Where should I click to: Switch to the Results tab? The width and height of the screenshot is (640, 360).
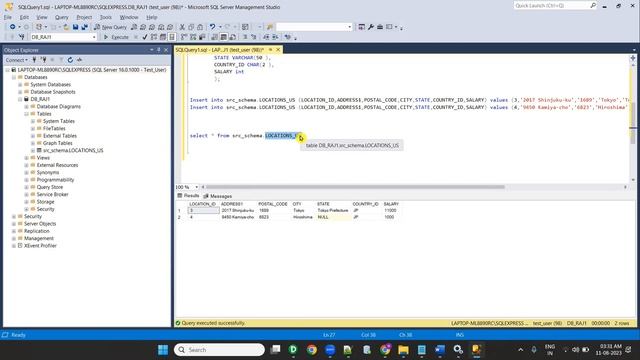pyautogui.click(x=188, y=196)
